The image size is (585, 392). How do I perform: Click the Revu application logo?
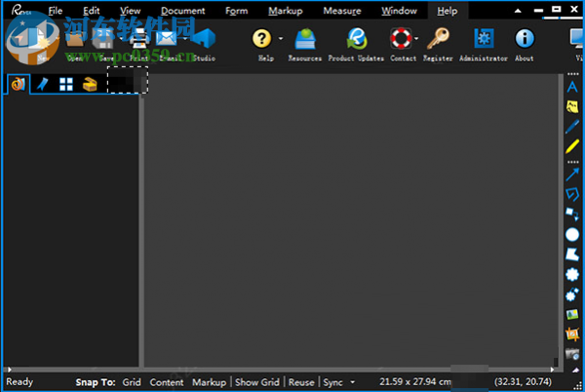(20, 10)
